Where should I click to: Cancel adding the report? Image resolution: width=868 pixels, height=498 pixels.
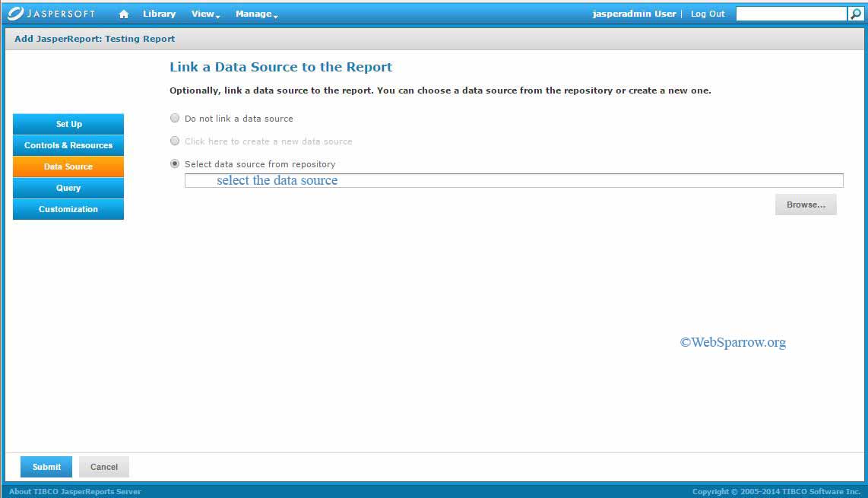(x=104, y=467)
